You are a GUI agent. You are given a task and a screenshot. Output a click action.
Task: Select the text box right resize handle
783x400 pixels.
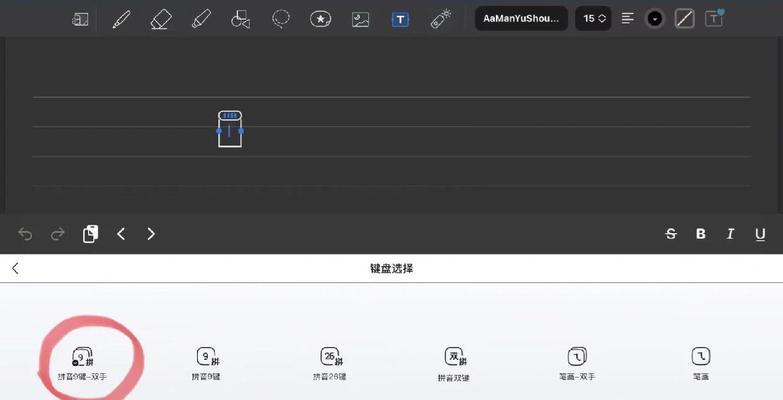point(241,131)
